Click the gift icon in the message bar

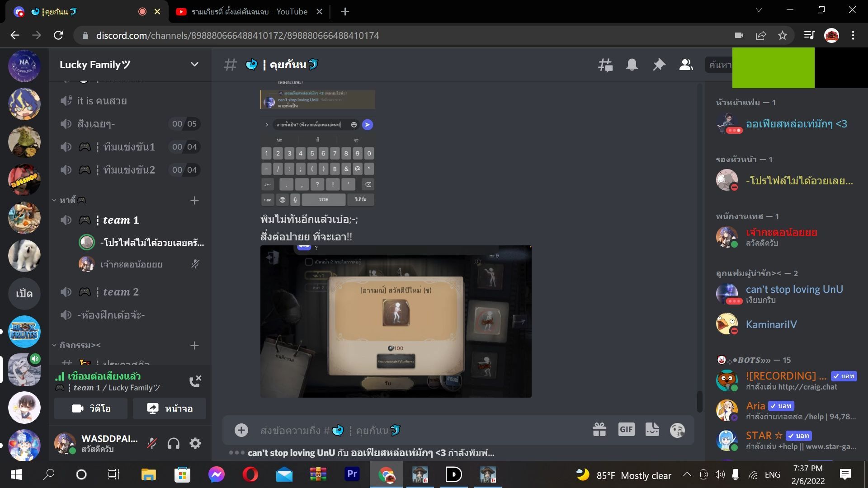(x=599, y=430)
